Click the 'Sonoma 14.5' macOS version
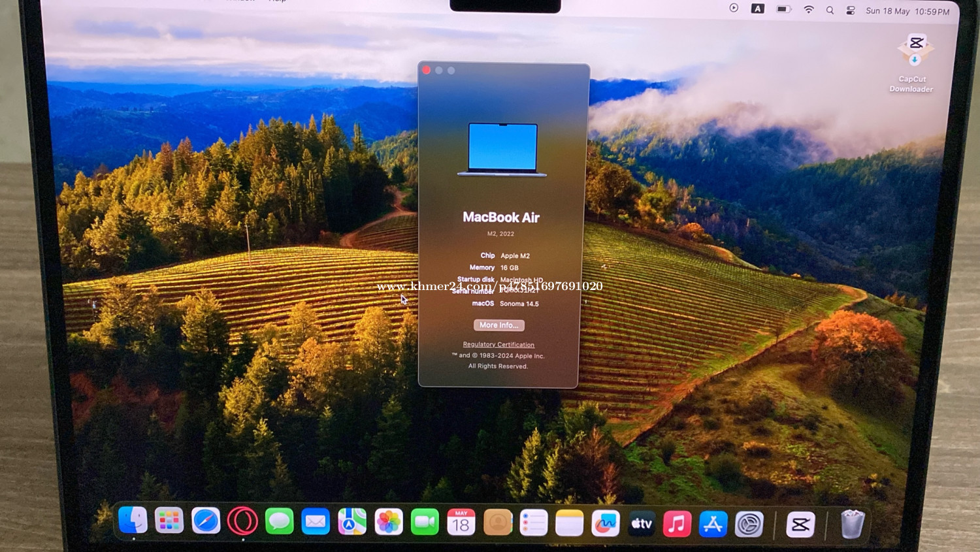This screenshot has width=980, height=552. 519,304
